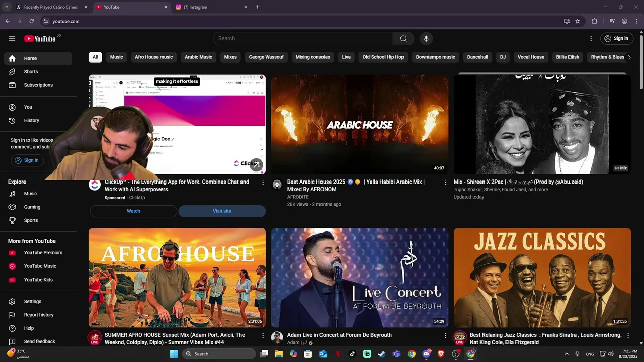Select the Downtempo music chip
The height and width of the screenshot is (362, 644).
(435, 57)
